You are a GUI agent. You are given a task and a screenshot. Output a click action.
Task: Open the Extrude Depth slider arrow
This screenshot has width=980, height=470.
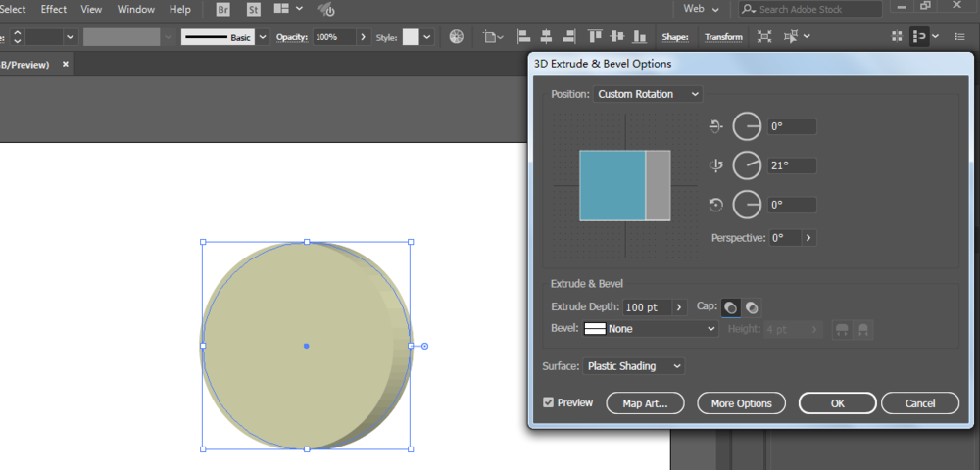pos(679,307)
